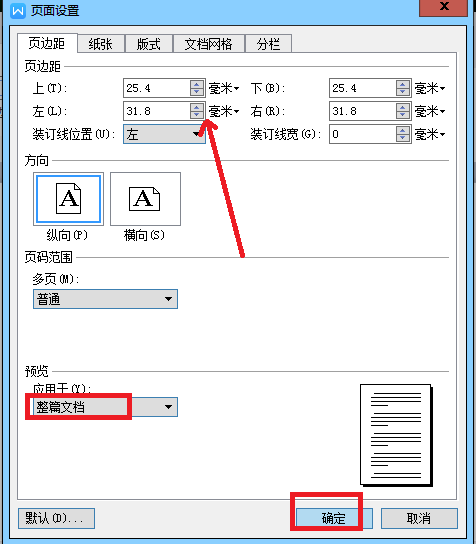Increase the 装订线宽 gutter width

pyautogui.click(x=403, y=130)
